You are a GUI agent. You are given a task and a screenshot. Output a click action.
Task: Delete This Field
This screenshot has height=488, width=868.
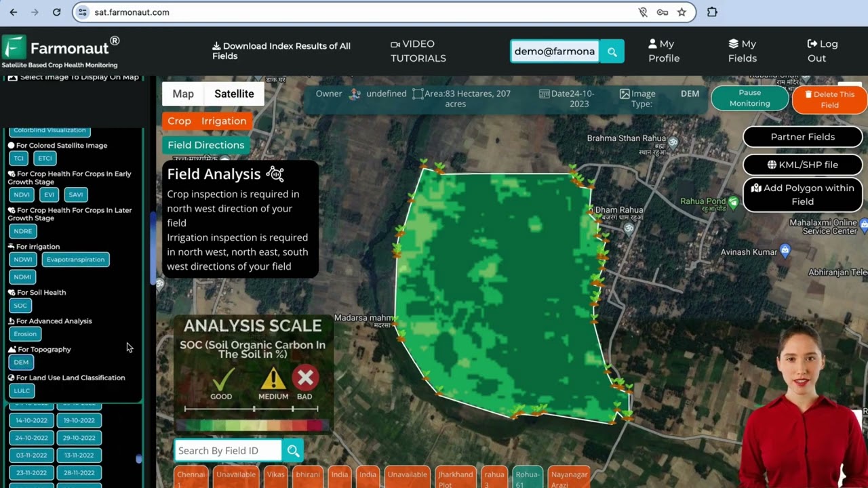pyautogui.click(x=829, y=100)
